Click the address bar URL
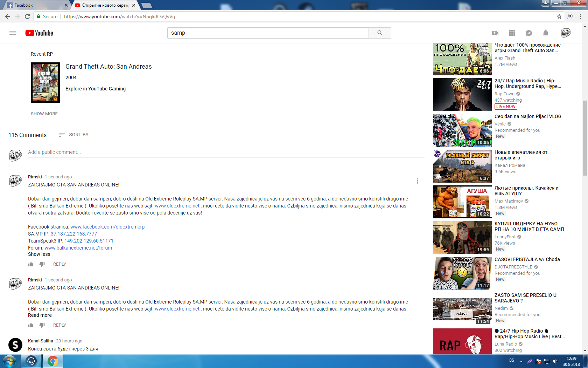588x368 pixels. coord(120,16)
